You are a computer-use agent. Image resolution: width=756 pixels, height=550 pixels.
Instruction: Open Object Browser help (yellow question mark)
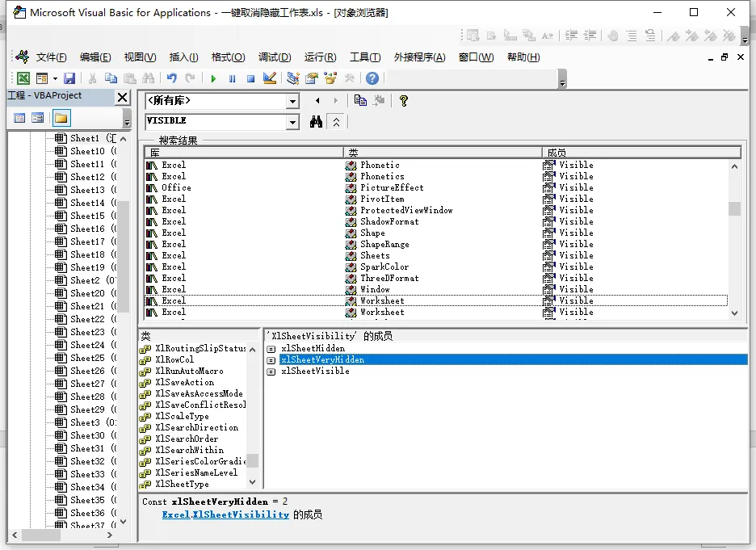coord(404,100)
